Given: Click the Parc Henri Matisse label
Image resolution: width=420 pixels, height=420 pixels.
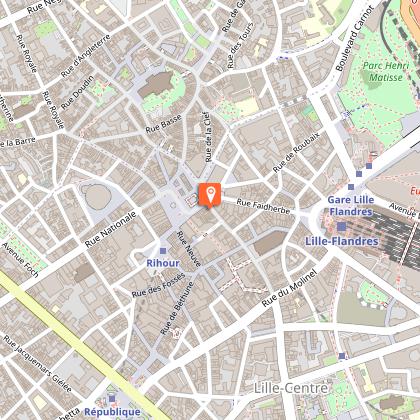Looking at the screenshot, I should point(386,71).
